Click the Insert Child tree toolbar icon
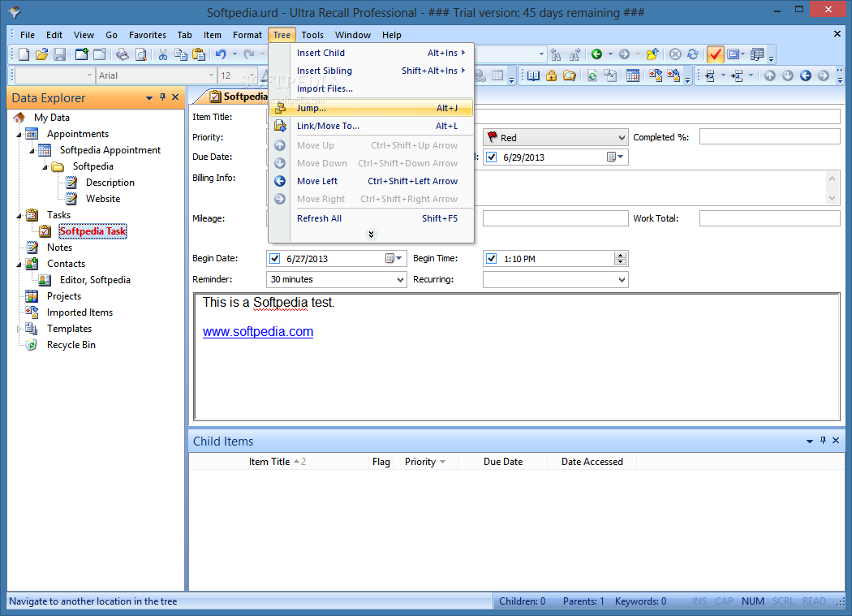The height and width of the screenshot is (616, 852). coord(710,75)
